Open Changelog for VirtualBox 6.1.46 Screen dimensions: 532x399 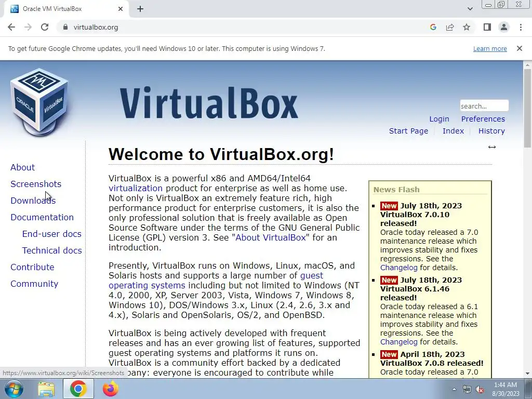398,342
